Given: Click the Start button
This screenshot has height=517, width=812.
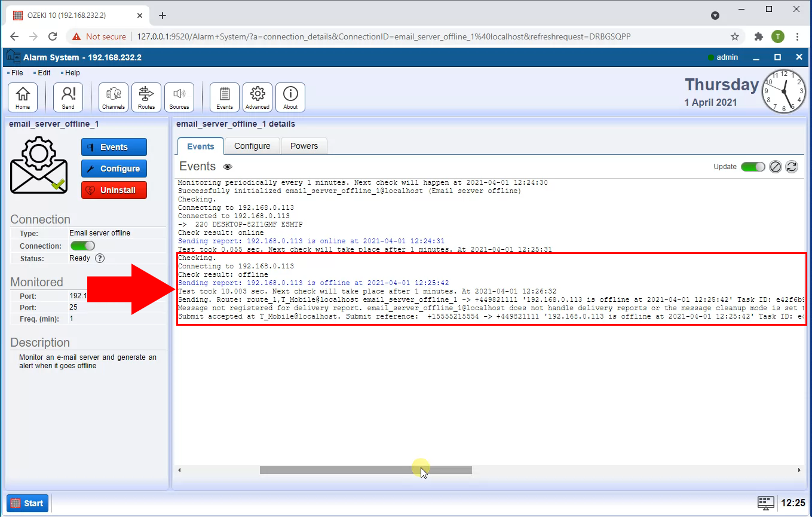Looking at the screenshot, I should (27, 503).
